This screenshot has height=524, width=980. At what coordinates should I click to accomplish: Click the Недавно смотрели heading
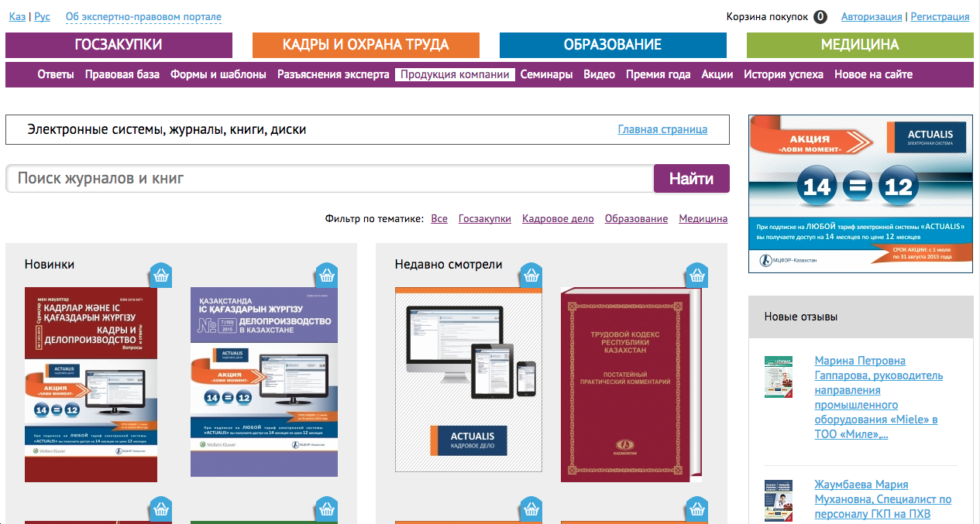449,264
